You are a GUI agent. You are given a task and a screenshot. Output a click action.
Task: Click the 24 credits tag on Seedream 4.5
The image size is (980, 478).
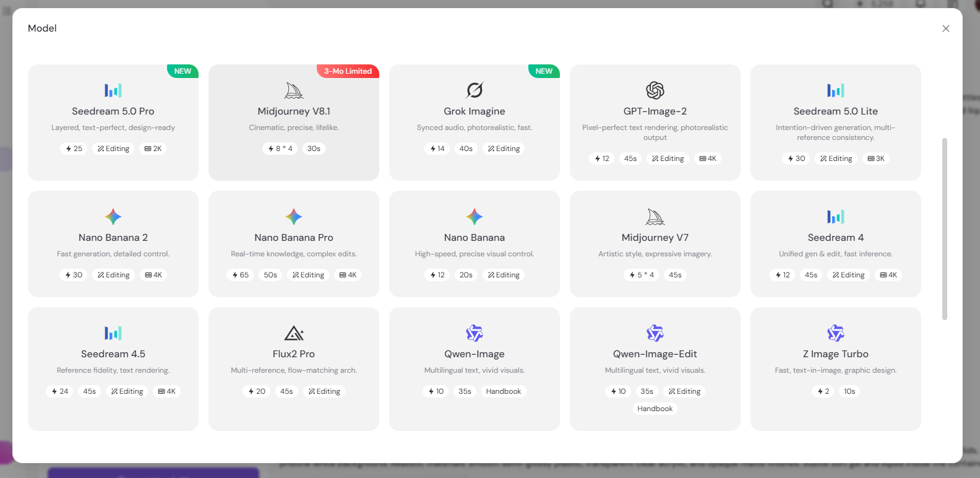coord(59,391)
